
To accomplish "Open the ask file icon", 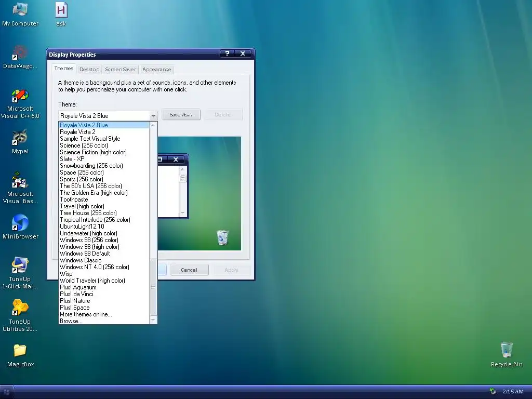I will pyautogui.click(x=61, y=14).
